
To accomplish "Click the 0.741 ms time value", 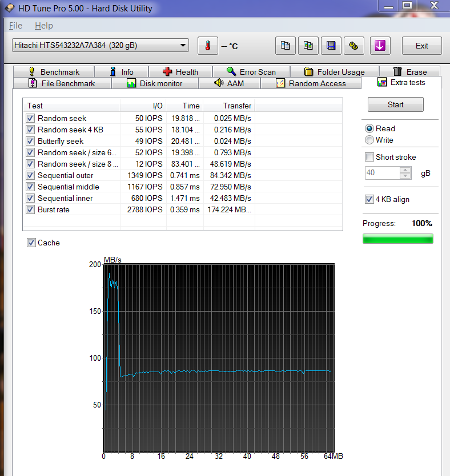I will click(184, 175).
